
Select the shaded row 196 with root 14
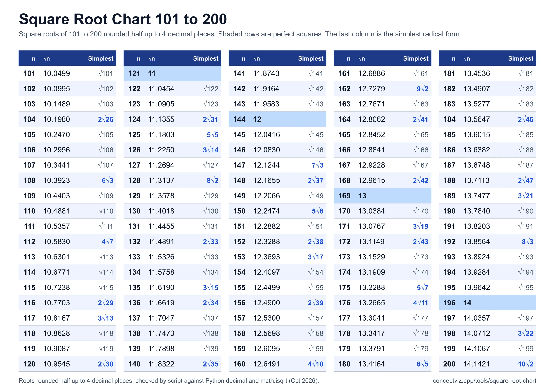click(487, 303)
